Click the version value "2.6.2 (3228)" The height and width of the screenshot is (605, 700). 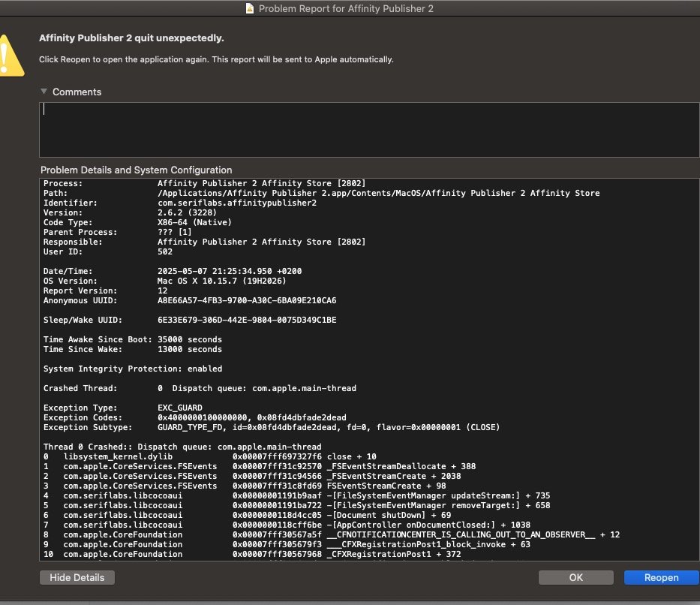pyautogui.click(x=187, y=212)
